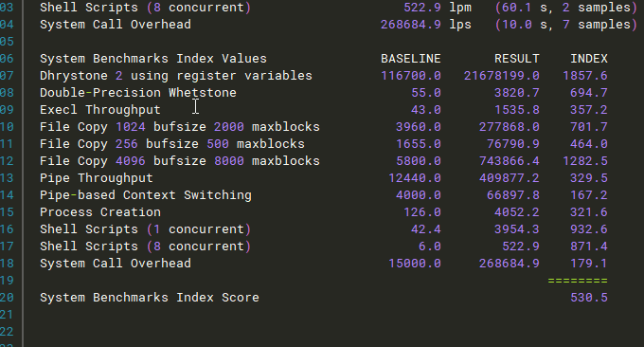Click the baseline value 6.0
The height and width of the screenshot is (347, 644).
point(430,247)
